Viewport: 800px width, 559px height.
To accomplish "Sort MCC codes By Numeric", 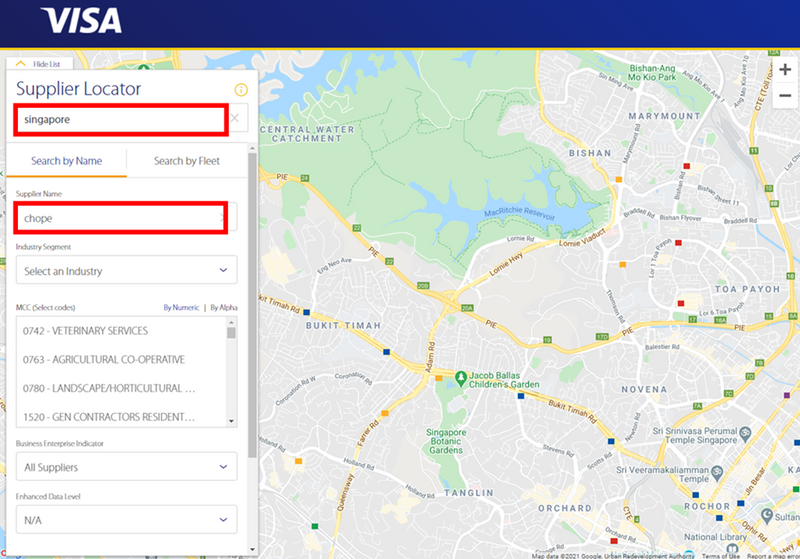I will pyautogui.click(x=181, y=308).
